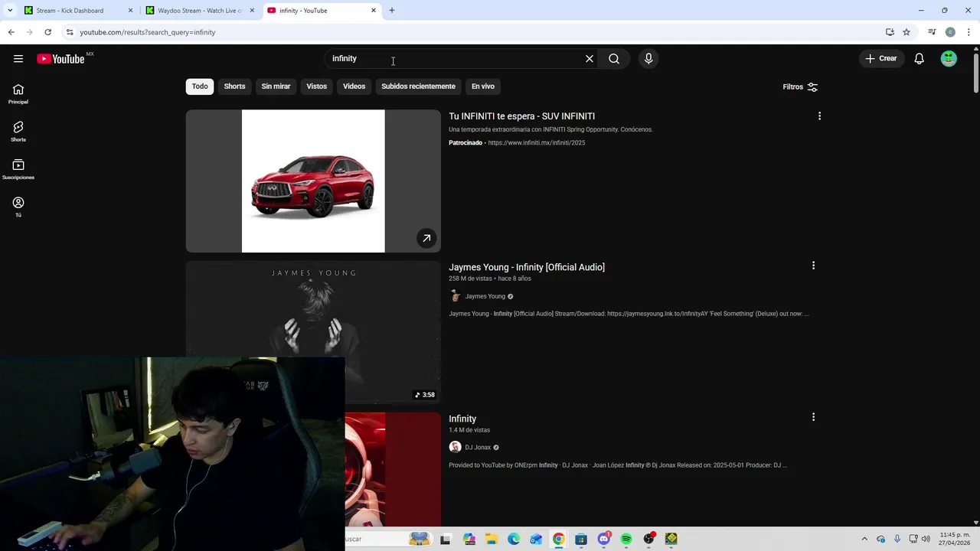
Task: Select the En vivo filter chip
Action: point(483,86)
